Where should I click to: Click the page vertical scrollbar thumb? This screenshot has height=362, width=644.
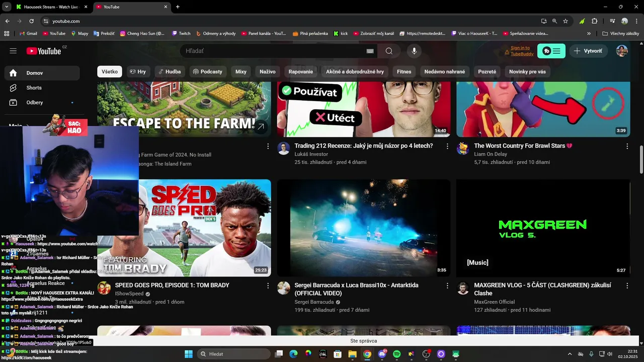pyautogui.click(x=641, y=160)
